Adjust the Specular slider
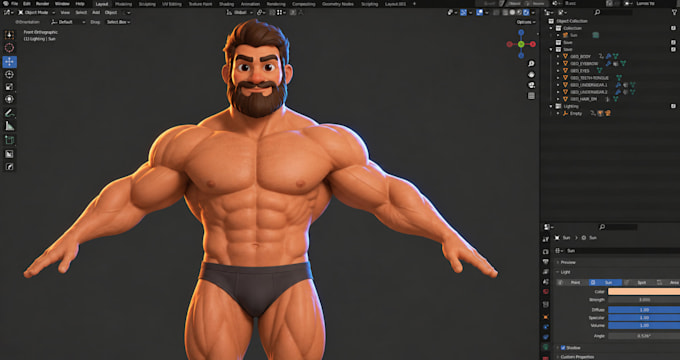680x360 pixels. [644, 317]
